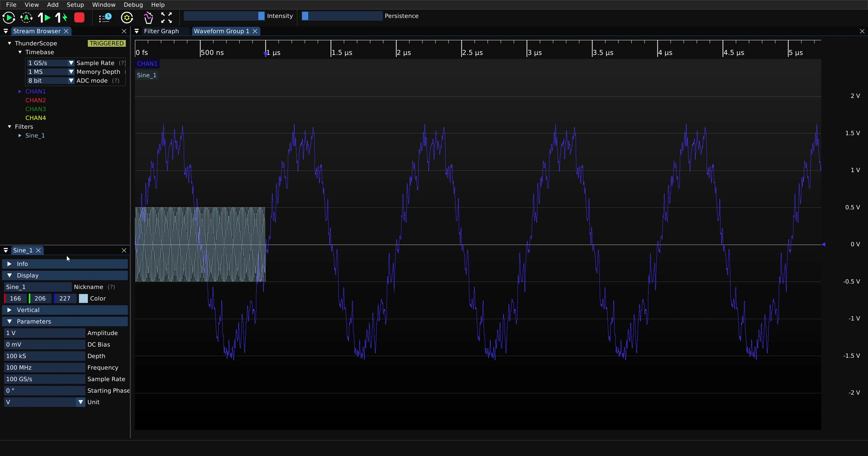Viewport: 868px width, 456px height.
Task: Click the force trigger icon
Action: pyautogui.click(x=62, y=18)
